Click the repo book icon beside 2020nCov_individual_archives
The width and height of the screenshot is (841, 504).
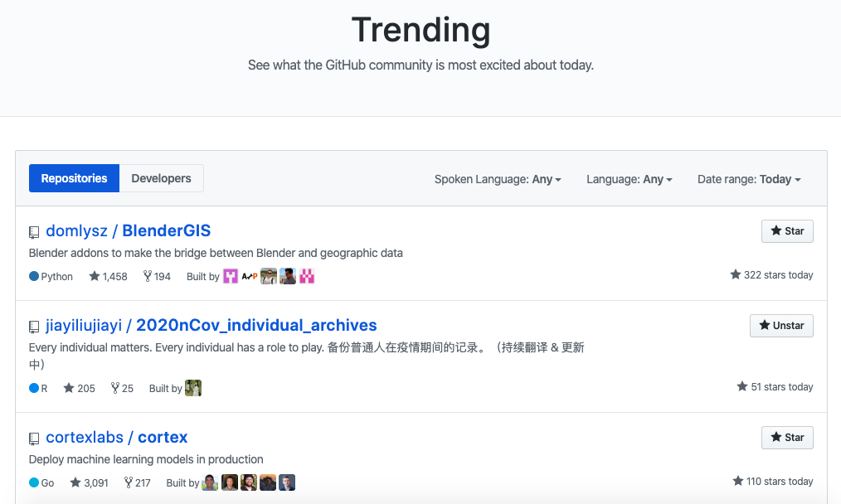click(34, 327)
